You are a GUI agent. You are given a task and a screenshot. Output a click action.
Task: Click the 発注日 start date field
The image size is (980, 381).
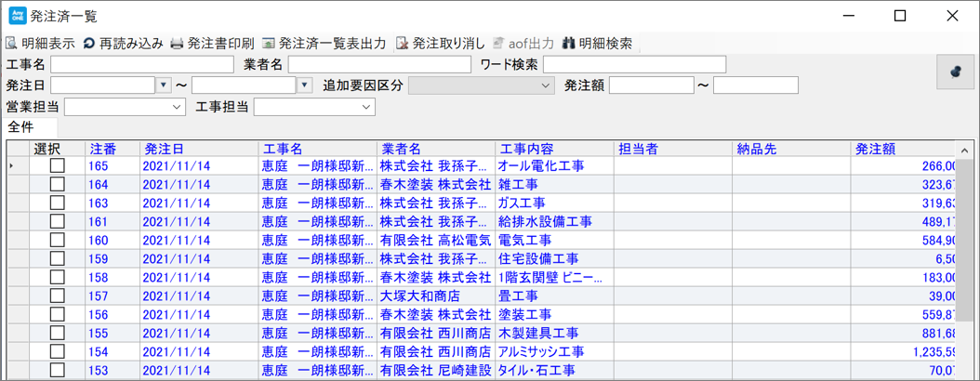click(103, 85)
